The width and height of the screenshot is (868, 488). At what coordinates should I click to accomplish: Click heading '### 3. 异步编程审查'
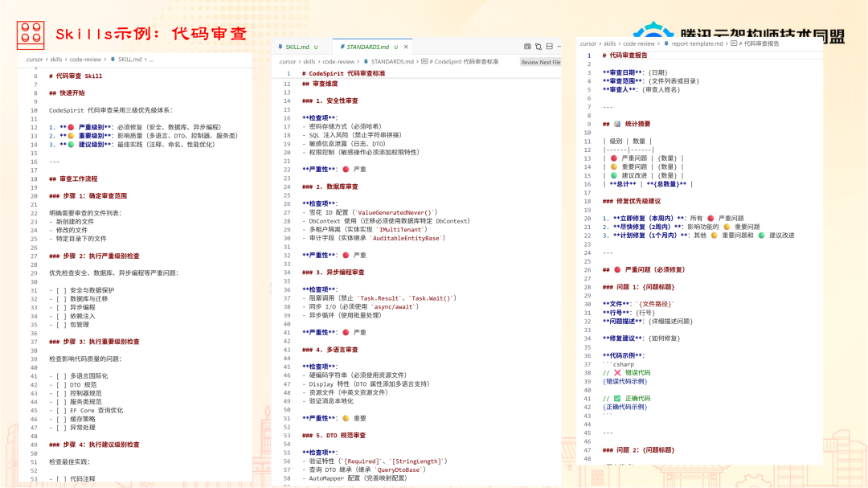tap(334, 273)
